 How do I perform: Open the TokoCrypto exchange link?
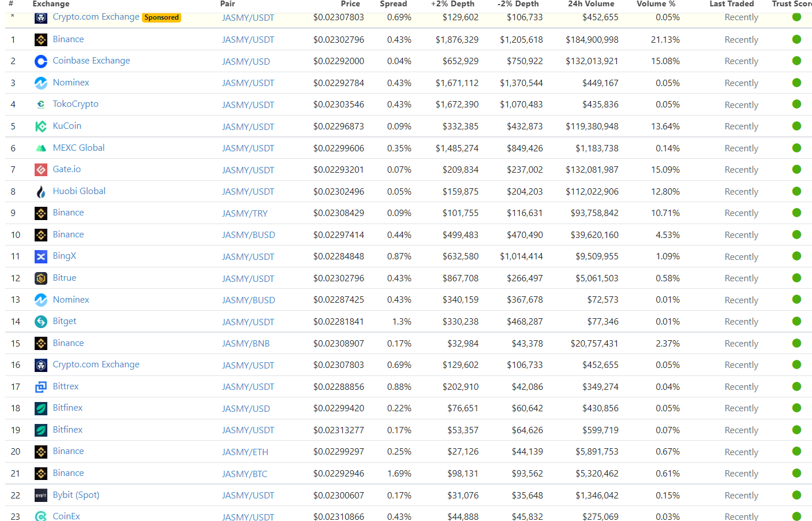pos(76,104)
